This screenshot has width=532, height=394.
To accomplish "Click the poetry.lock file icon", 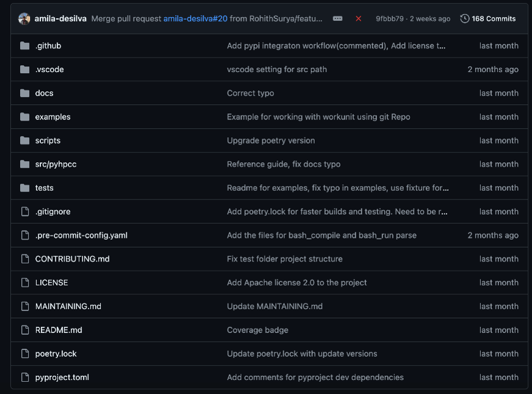I will click(x=25, y=354).
